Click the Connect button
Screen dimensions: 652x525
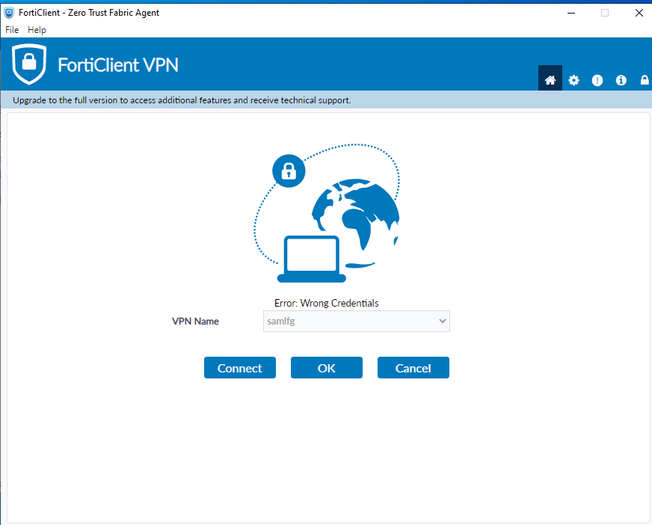point(240,368)
